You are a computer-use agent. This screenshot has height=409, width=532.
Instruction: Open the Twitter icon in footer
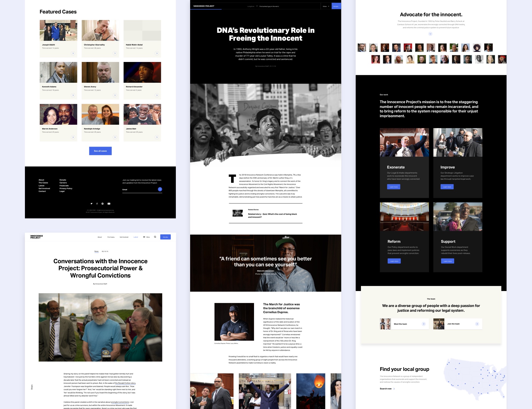(x=91, y=204)
